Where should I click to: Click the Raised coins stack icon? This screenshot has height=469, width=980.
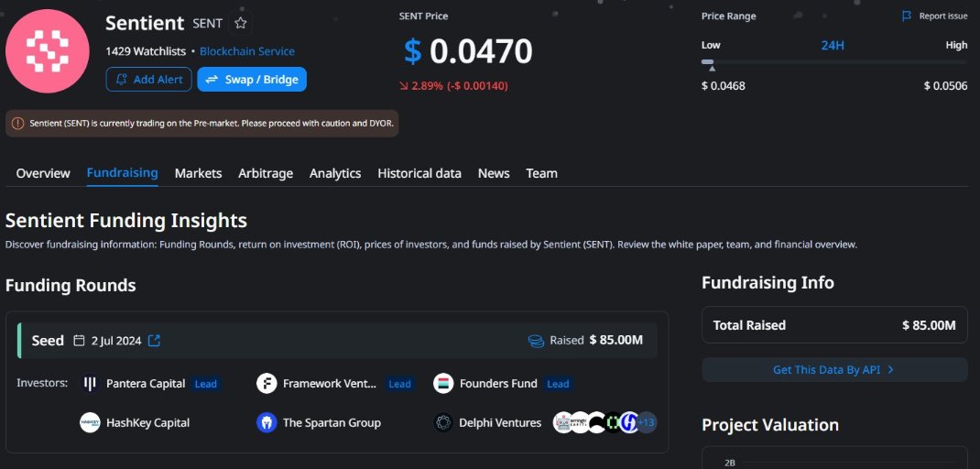point(536,341)
